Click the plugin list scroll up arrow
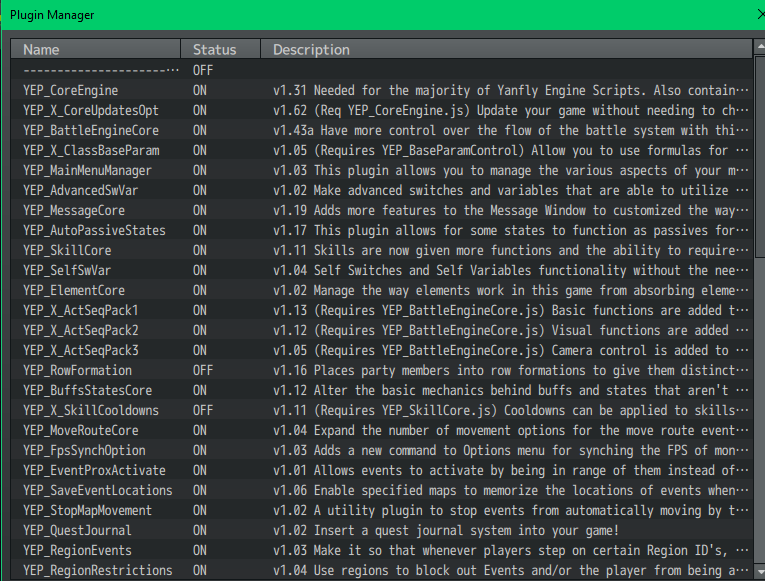Image resolution: width=765 pixels, height=581 pixels. click(x=760, y=47)
